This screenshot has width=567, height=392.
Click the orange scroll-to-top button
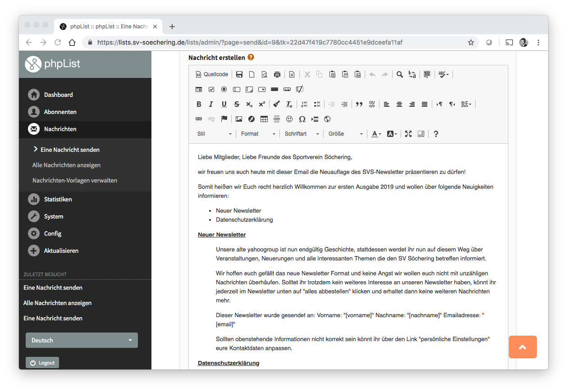pos(522,347)
